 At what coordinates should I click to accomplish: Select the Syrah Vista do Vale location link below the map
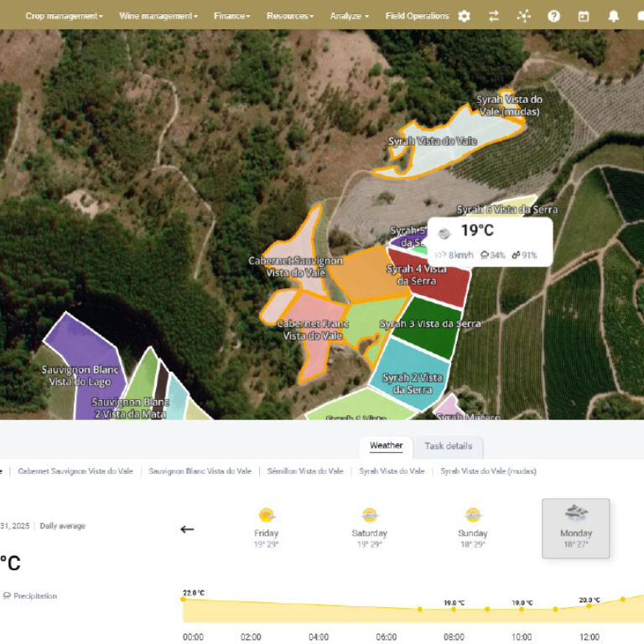(392, 471)
